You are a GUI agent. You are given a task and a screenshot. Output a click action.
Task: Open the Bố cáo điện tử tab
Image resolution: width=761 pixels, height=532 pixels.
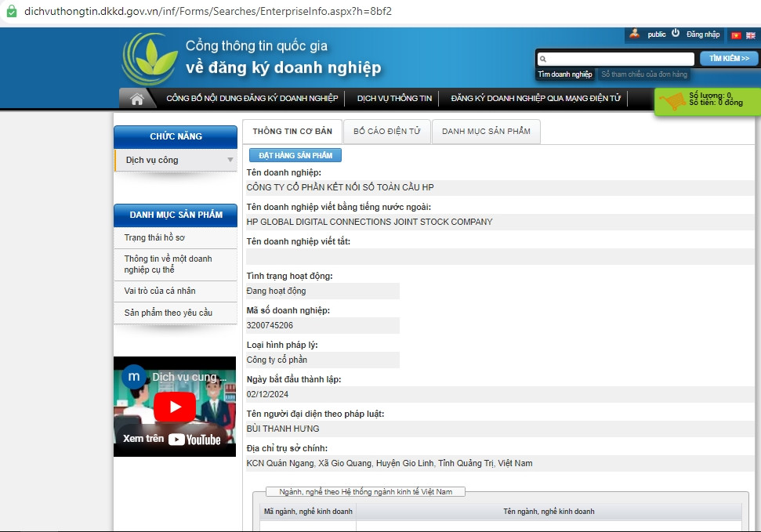click(x=386, y=132)
